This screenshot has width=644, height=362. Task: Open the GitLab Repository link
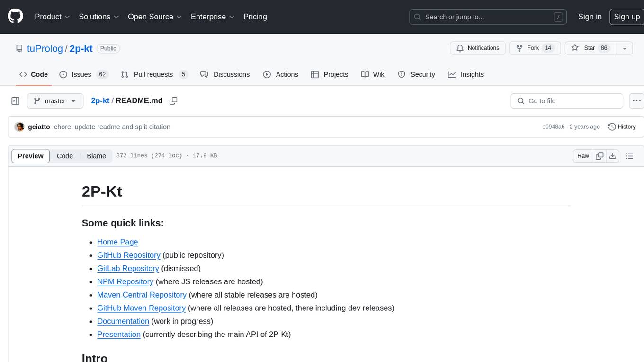coord(128,269)
